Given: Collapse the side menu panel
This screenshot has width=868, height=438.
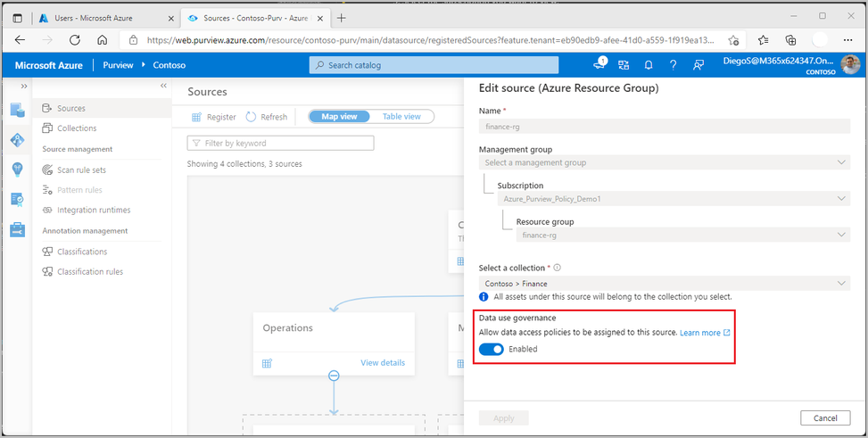Looking at the screenshot, I should [x=163, y=86].
